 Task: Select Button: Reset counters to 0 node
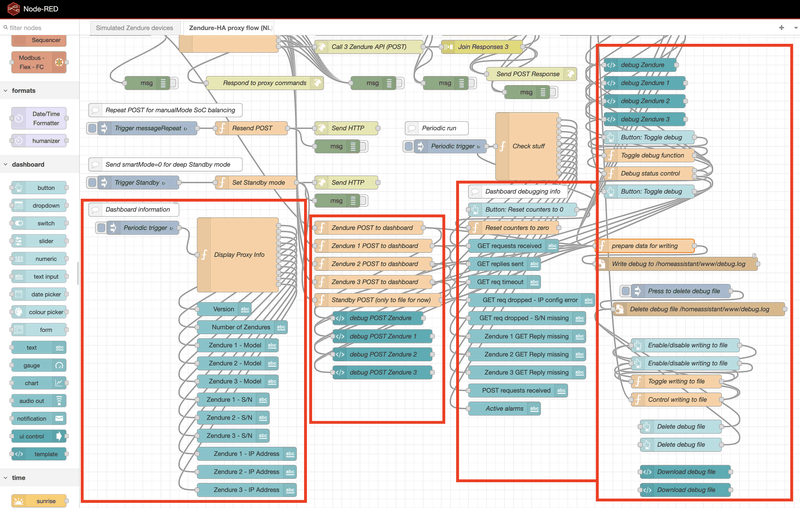tap(523, 210)
